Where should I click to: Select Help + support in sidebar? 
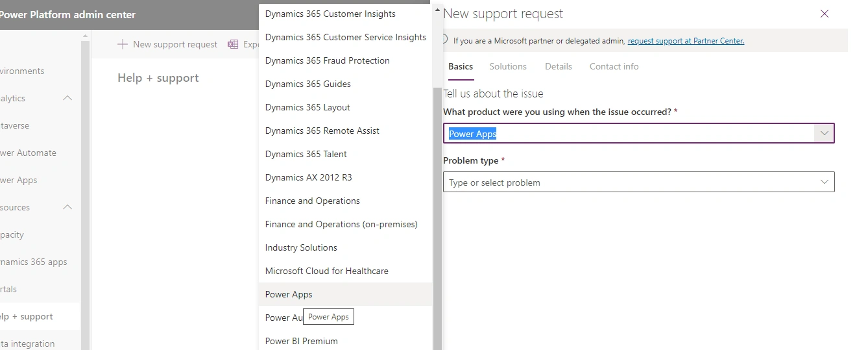click(40, 316)
